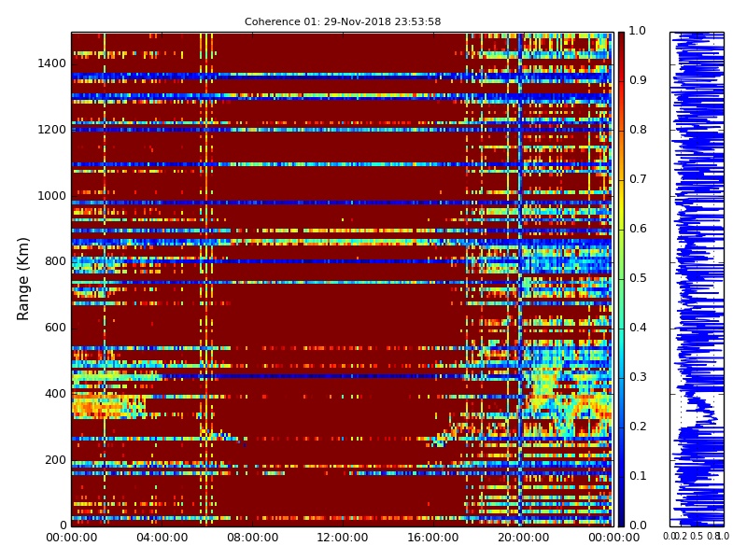Click the blue line profile plot on the right
Screen dimensions: 747x560
pos(697,279)
